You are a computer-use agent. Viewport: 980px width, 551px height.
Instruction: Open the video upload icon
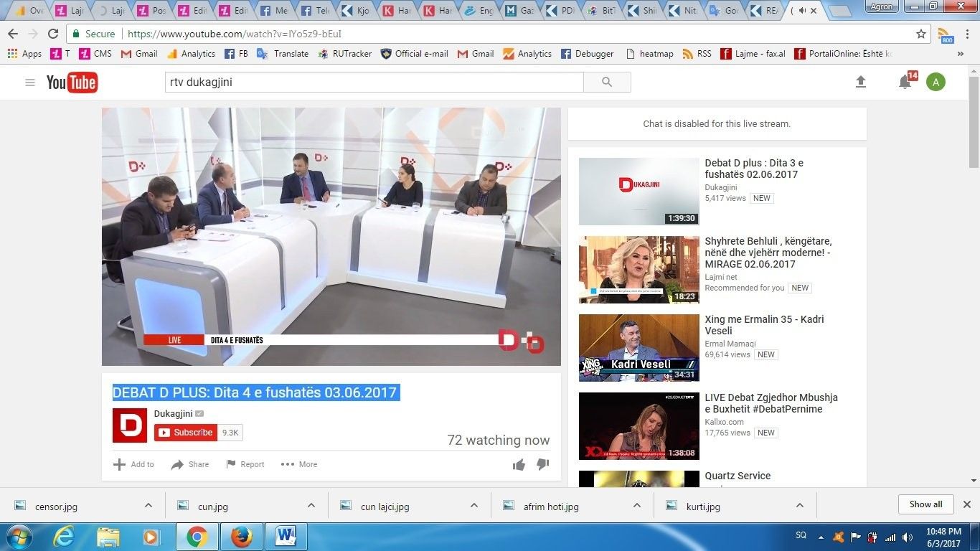click(x=860, y=82)
